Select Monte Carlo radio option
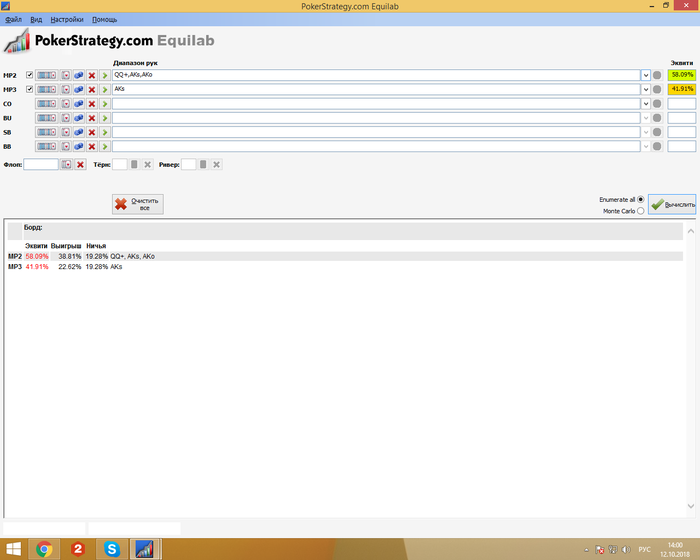 click(x=641, y=211)
